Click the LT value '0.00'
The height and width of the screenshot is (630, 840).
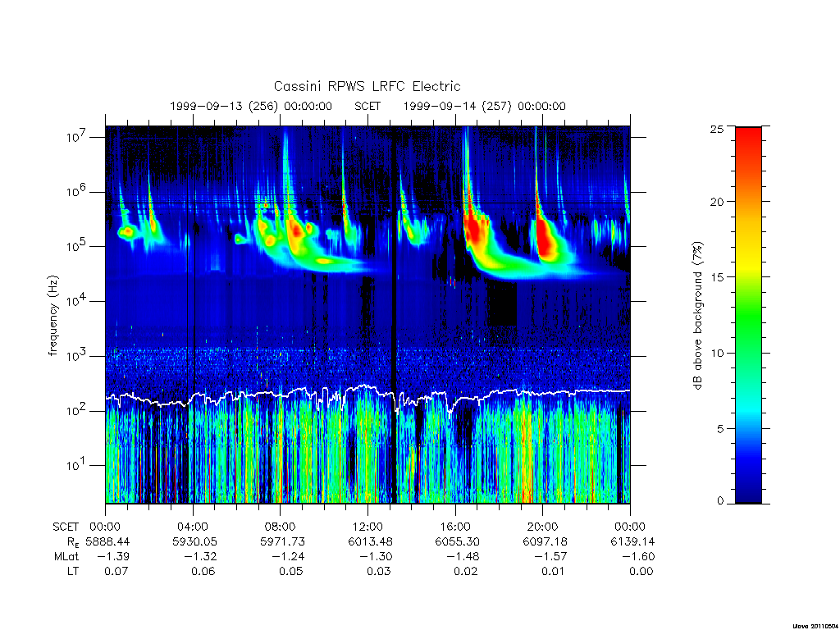[641, 571]
